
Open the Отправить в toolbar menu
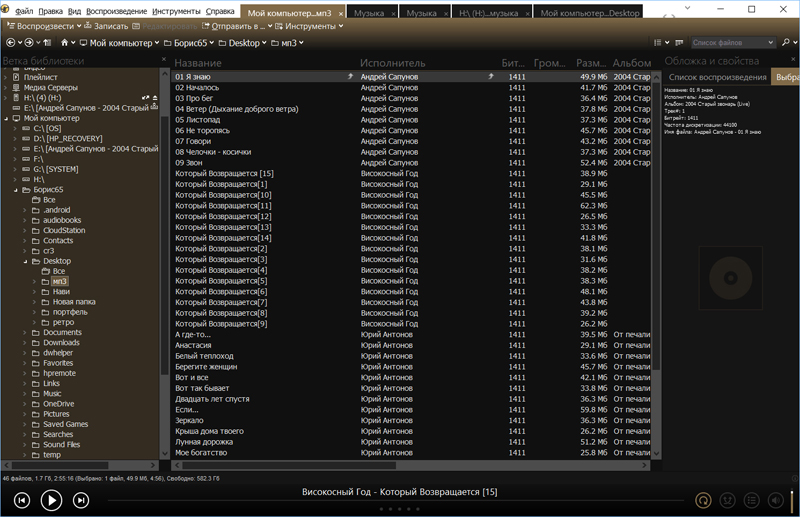[x=237, y=26]
